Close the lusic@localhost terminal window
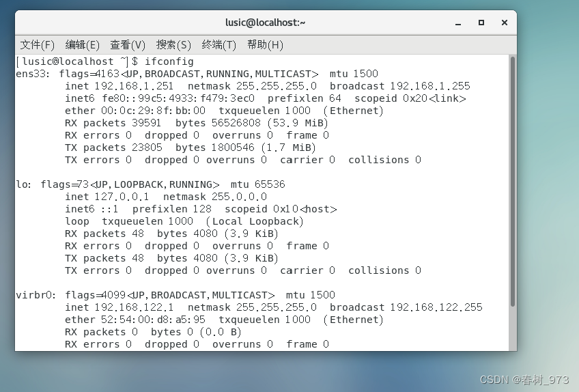 (505, 23)
